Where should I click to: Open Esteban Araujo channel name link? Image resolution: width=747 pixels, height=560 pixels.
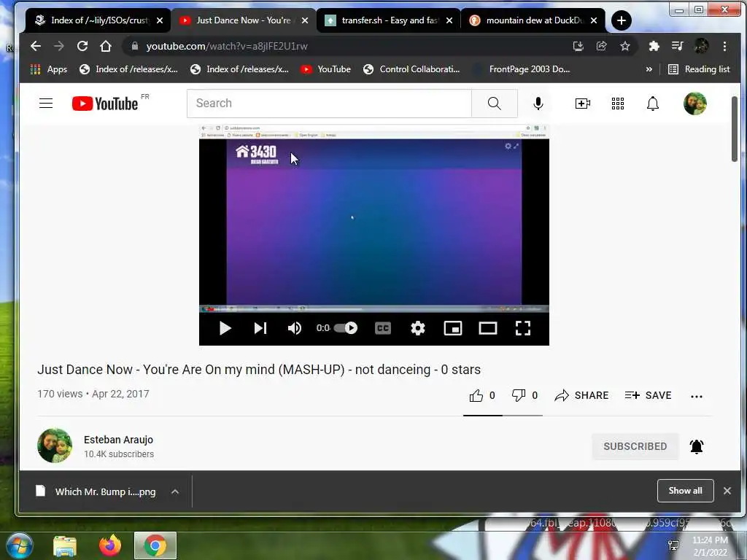118,440
